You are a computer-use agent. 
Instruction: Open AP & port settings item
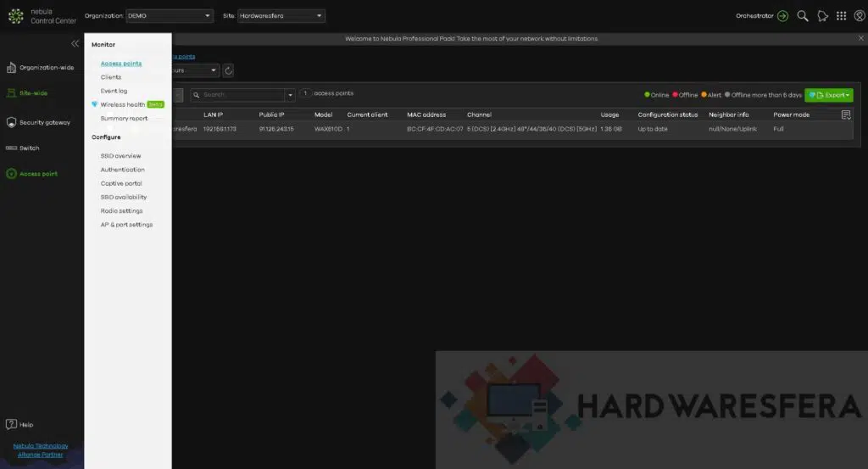(126, 225)
